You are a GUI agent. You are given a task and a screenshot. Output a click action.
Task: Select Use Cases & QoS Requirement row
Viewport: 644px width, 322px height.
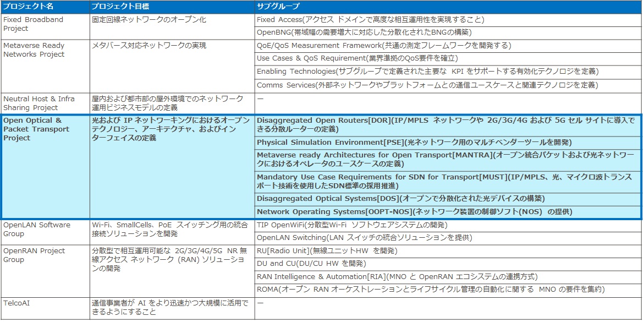tap(449, 59)
